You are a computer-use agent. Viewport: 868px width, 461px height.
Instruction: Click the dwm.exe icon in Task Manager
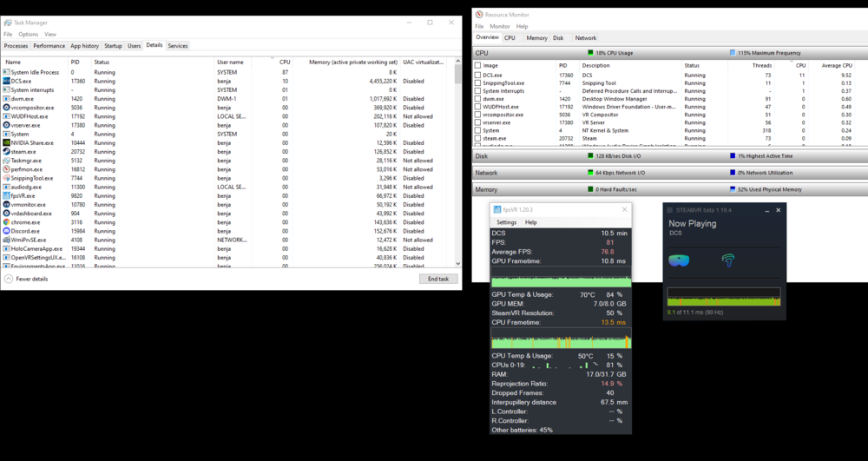pyautogui.click(x=7, y=98)
